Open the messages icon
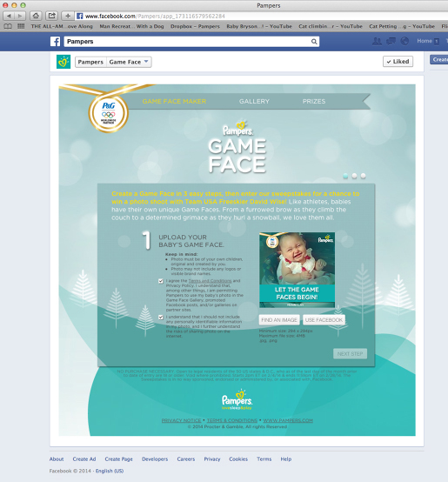The image size is (448, 482). tap(391, 41)
